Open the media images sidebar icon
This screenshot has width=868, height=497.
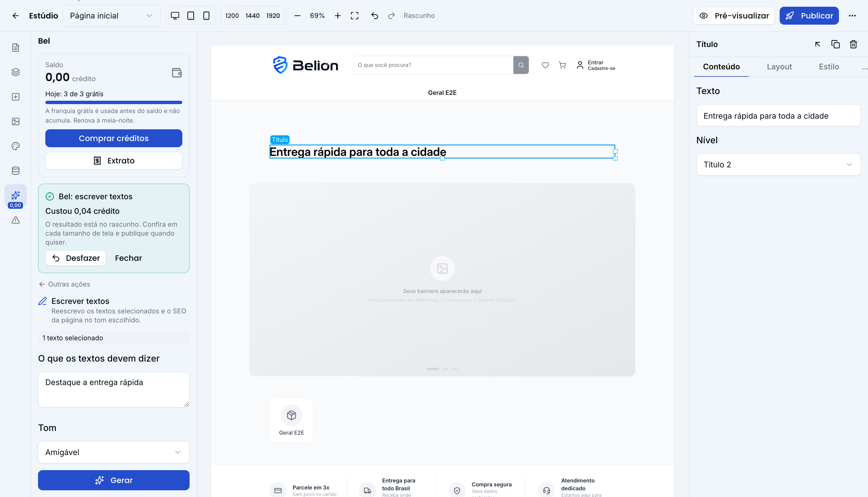(x=16, y=121)
